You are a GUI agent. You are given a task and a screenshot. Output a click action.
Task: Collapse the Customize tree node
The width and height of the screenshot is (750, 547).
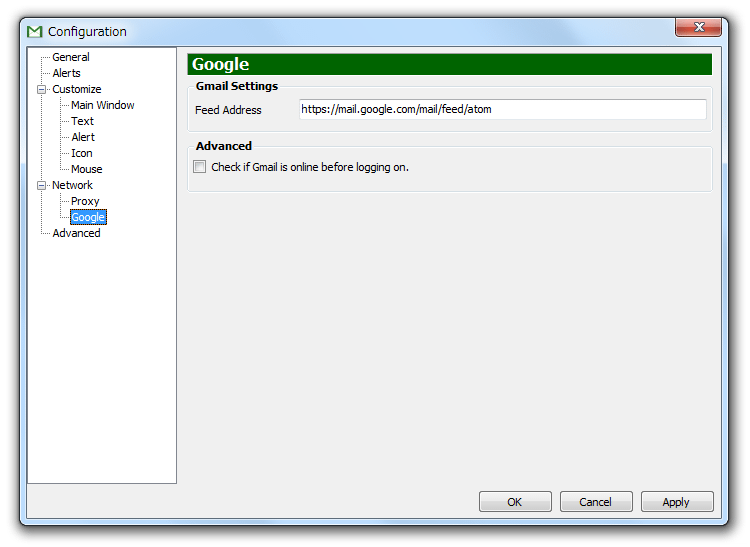tap(42, 89)
